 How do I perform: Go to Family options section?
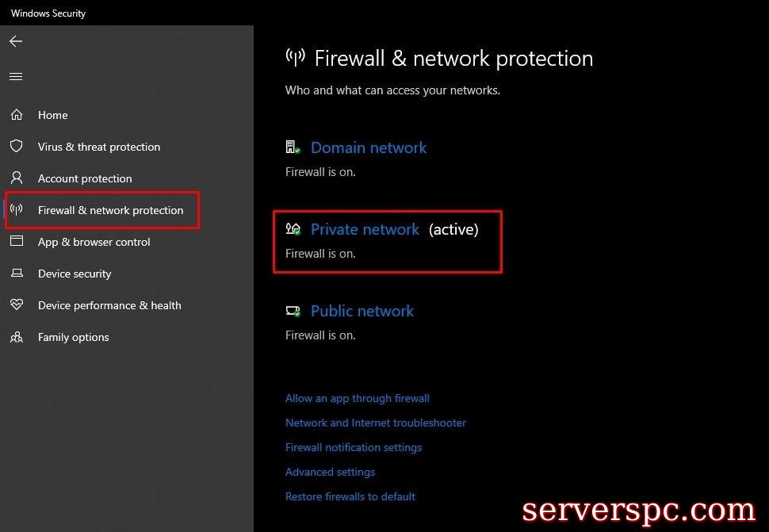[x=74, y=337]
